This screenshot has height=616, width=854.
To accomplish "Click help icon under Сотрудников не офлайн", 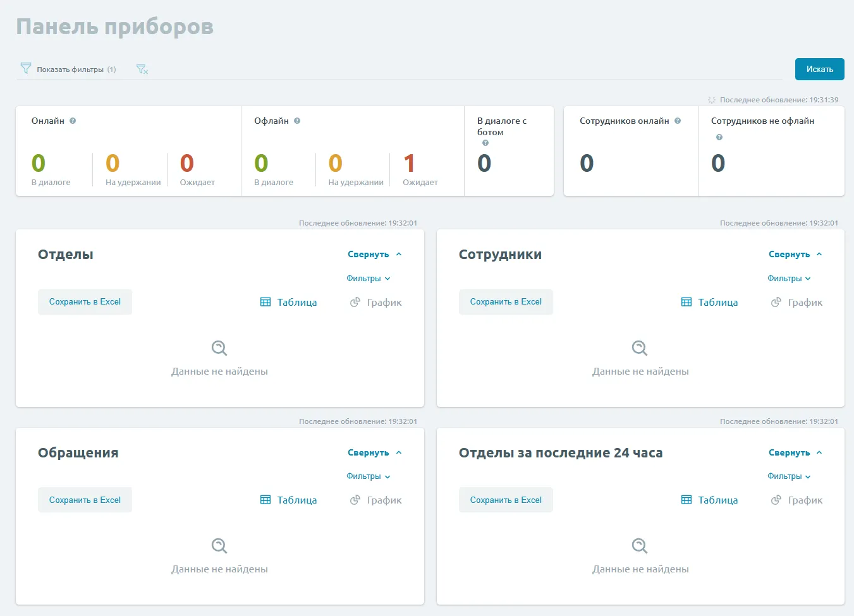I will [x=719, y=137].
